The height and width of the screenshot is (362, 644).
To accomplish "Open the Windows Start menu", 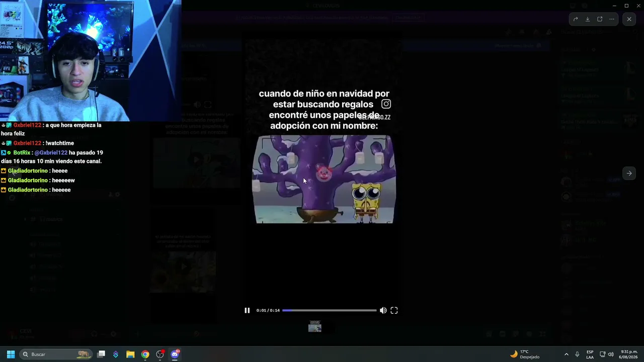I will (11, 354).
